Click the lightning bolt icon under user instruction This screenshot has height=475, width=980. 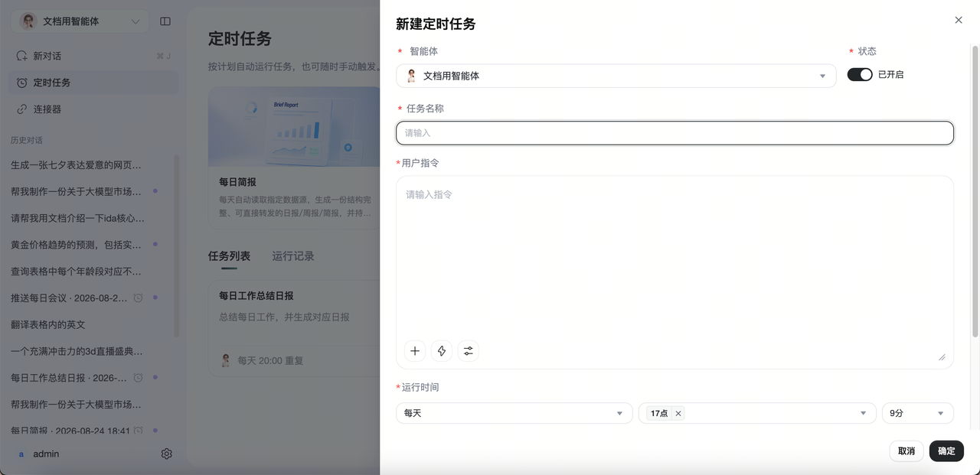click(442, 351)
